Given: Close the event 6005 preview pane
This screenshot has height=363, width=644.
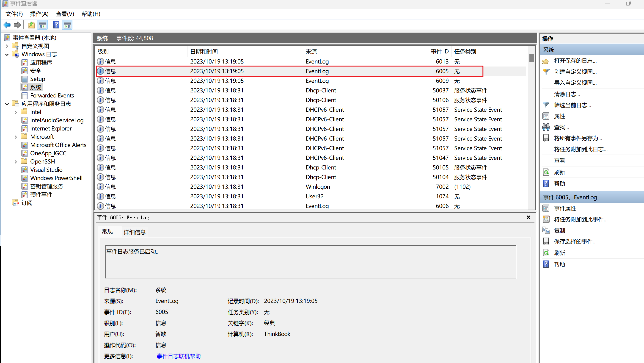Looking at the screenshot, I should tap(528, 217).
